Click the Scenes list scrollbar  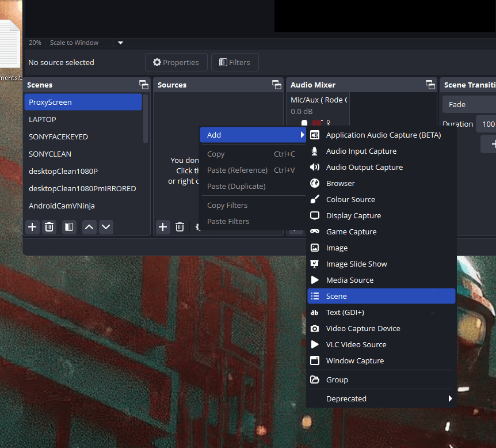(x=146, y=119)
